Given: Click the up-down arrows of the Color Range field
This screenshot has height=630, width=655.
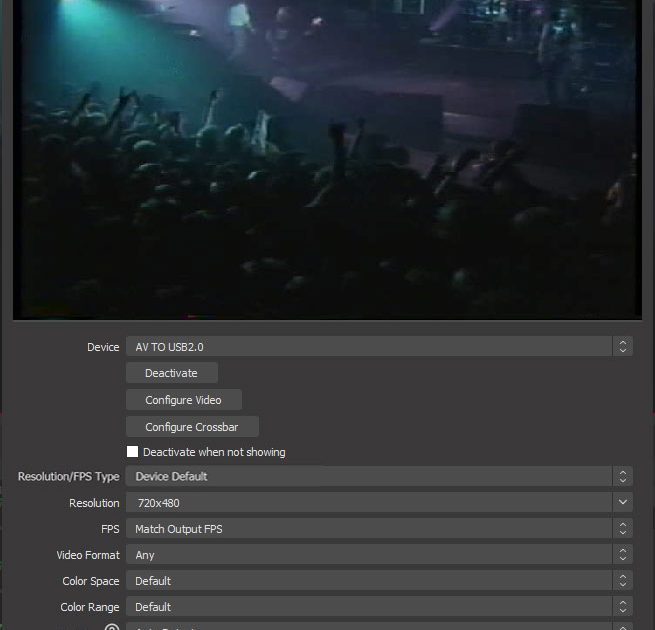Looking at the screenshot, I should [623, 607].
